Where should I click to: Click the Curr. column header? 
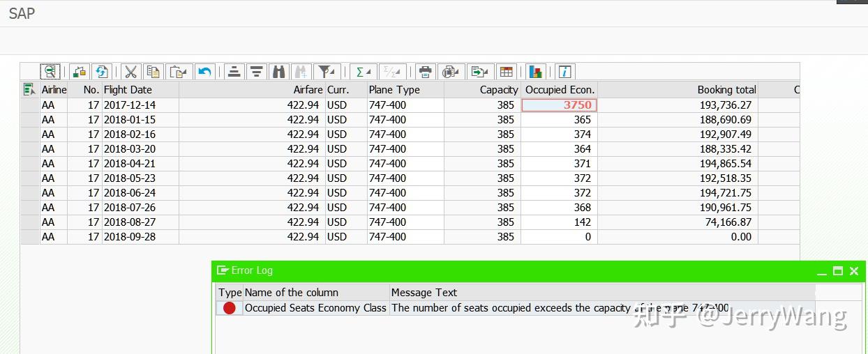[x=346, y=89]
